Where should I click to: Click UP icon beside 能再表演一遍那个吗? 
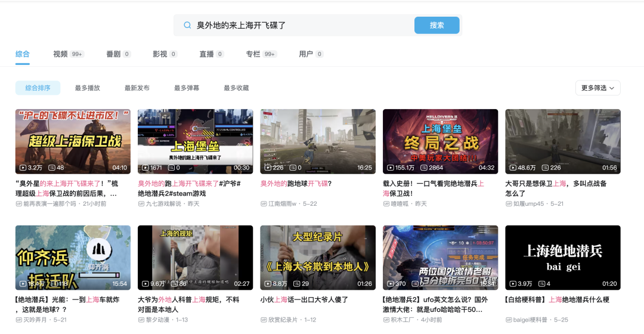18,204
